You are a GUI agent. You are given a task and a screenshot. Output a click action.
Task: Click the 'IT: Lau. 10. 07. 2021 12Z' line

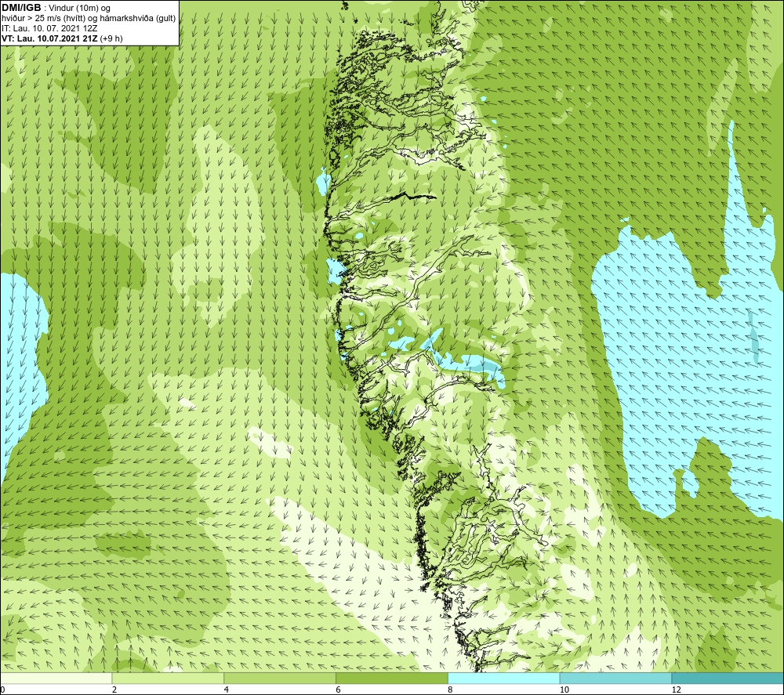coord(49,28)
